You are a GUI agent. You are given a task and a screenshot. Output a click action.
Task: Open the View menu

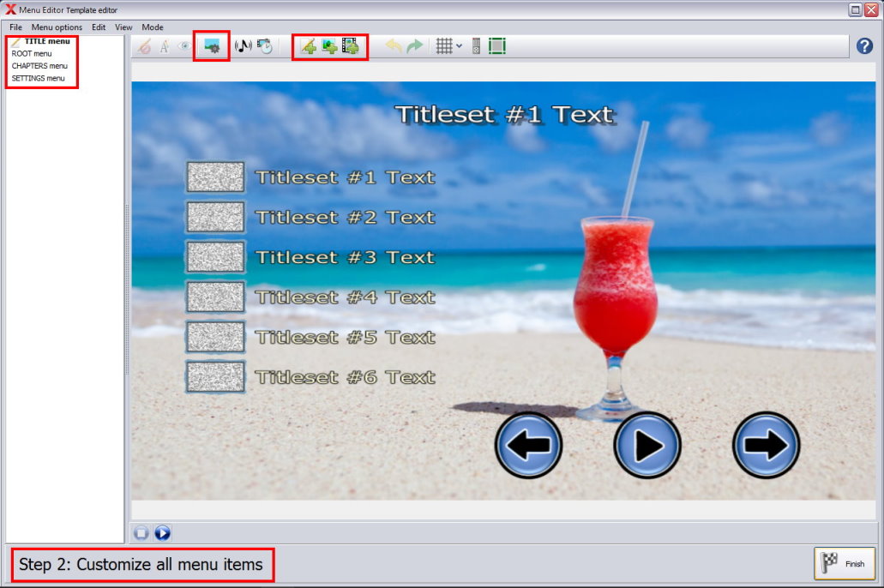[x=123, y=27]
